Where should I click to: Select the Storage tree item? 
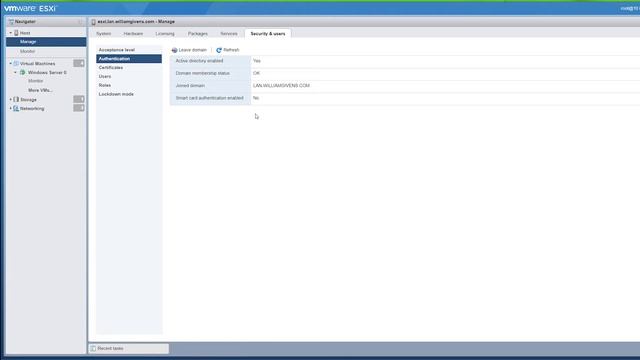tap(28, 100)
